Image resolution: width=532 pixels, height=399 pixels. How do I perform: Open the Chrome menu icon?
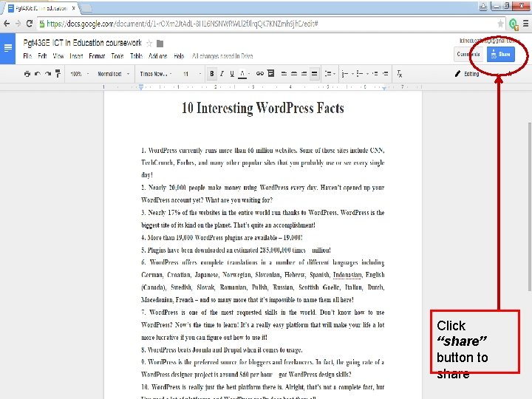tap(525, 24)
